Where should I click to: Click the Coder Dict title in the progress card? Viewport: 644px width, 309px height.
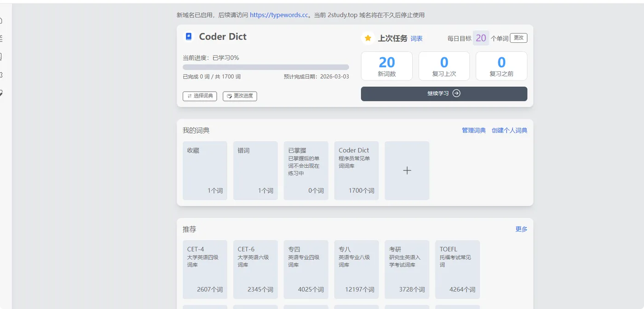(x=223, y=37)
